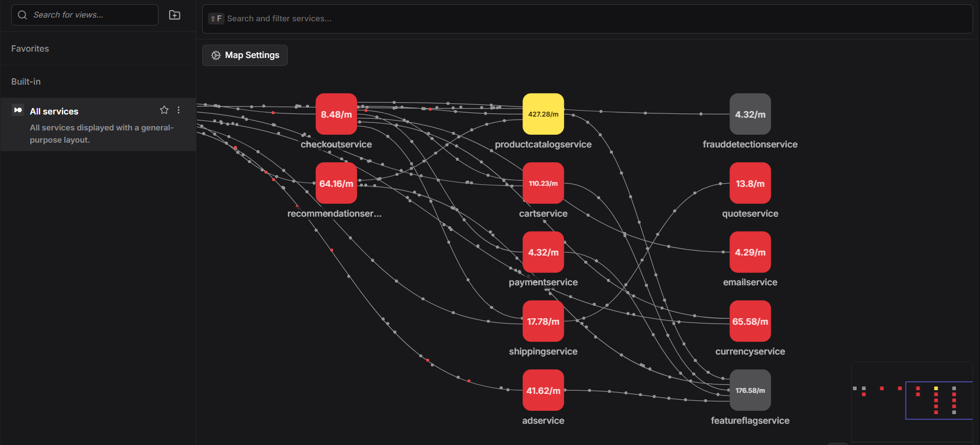Click the new folder icon beside views search
Viewport: 980px width, 445px height.
(x=175, y=15)
